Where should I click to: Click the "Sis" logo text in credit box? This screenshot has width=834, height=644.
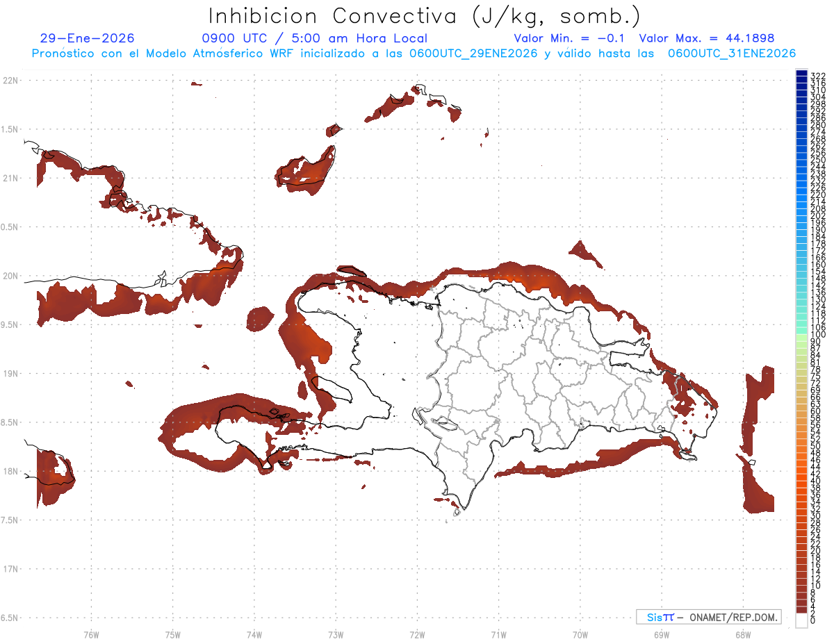(655, 617)
